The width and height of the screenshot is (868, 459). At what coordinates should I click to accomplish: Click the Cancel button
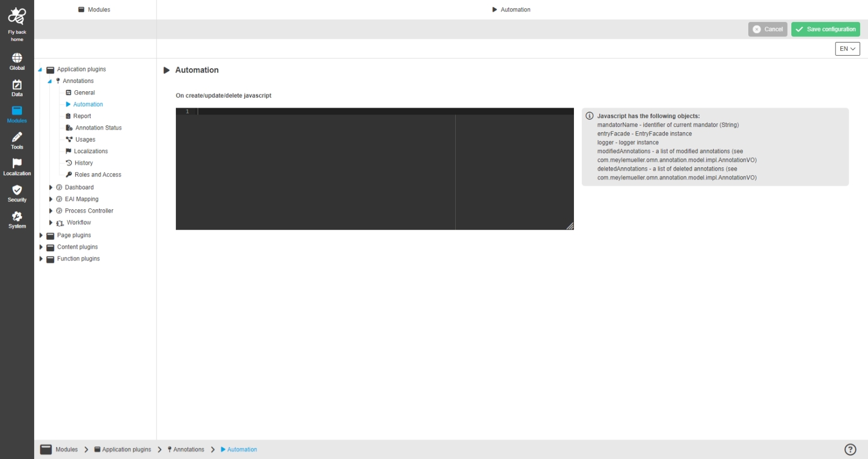coord(768,29)
